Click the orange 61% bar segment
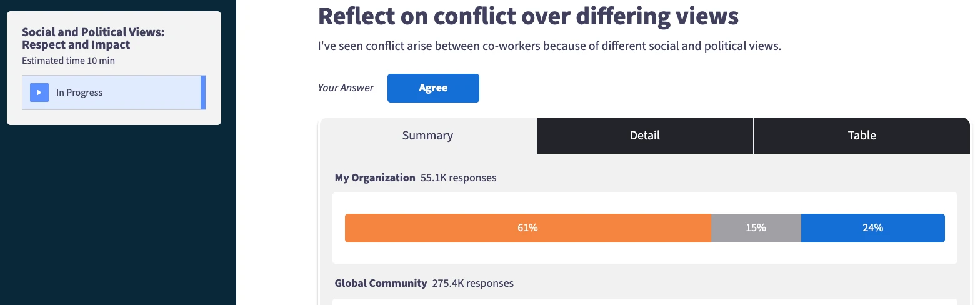The width and height of the screenshot is (980, 305). [528, 228]
